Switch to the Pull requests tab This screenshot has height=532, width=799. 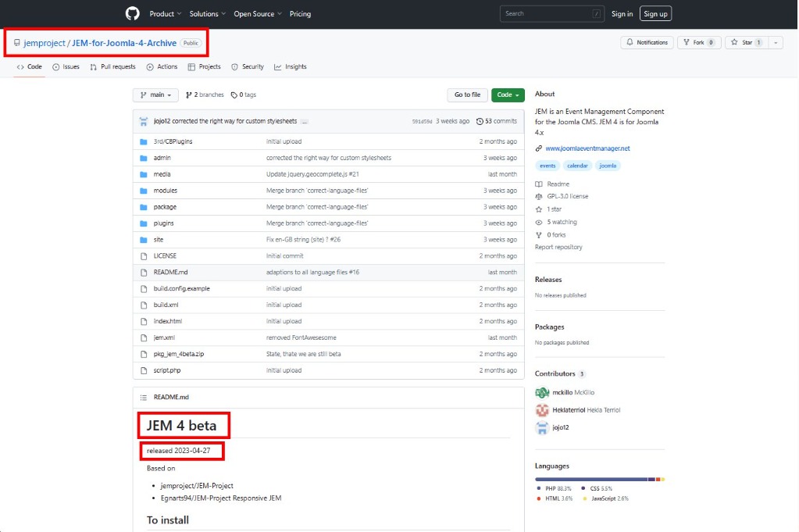click(x=112, y=66)
